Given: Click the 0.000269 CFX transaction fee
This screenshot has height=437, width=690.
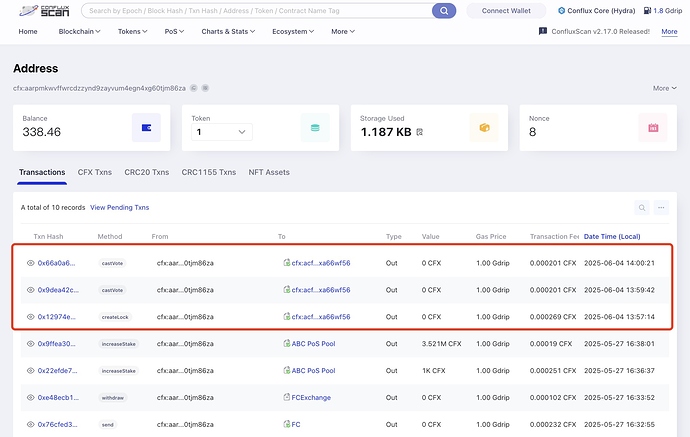Looking at the screenshot, I should pyautogui.click(x=553, y=316).
